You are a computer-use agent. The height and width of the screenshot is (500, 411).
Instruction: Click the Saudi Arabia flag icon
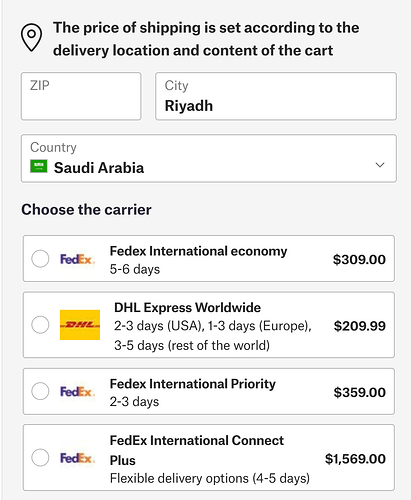pyautogui.click(x=39, y=166)
